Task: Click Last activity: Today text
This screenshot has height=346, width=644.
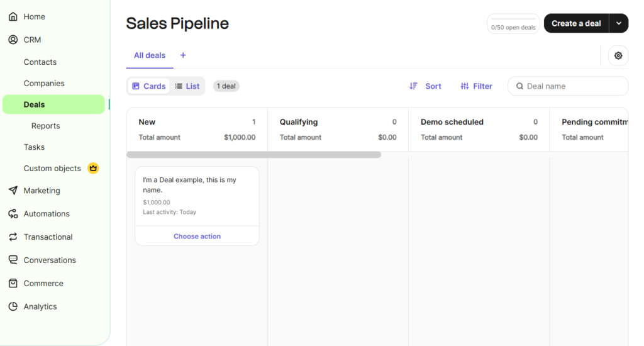Action: click(x=170, y=212)
